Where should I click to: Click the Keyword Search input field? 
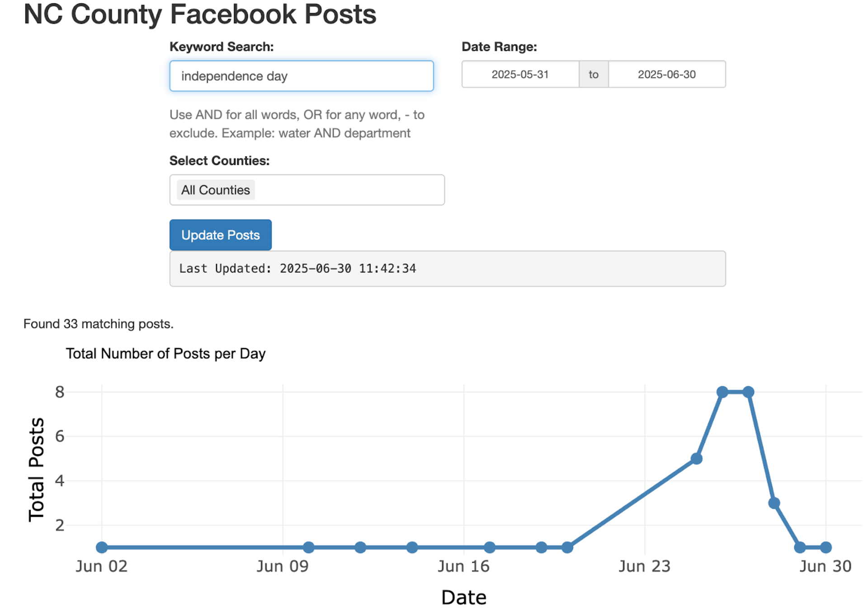(301, 76)
